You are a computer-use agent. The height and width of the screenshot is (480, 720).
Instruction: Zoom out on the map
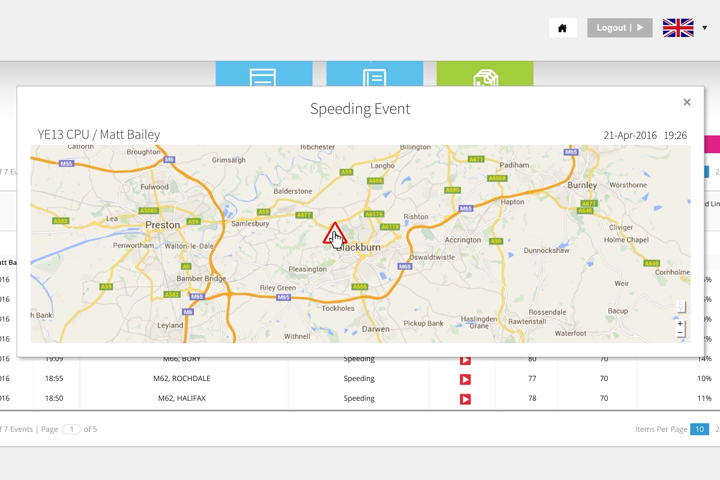click(x=680, y=334)
